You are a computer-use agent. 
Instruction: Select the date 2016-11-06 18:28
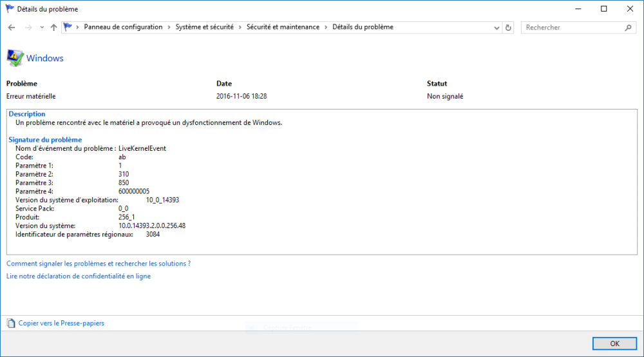pyautogui.click(x=241, y=97)
